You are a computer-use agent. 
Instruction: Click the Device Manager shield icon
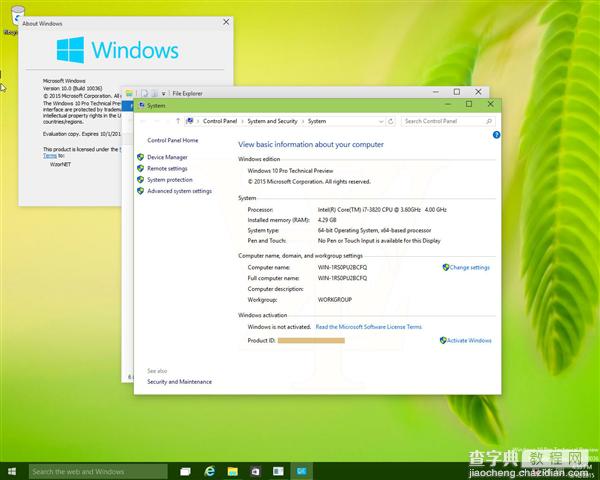[140, 157]
